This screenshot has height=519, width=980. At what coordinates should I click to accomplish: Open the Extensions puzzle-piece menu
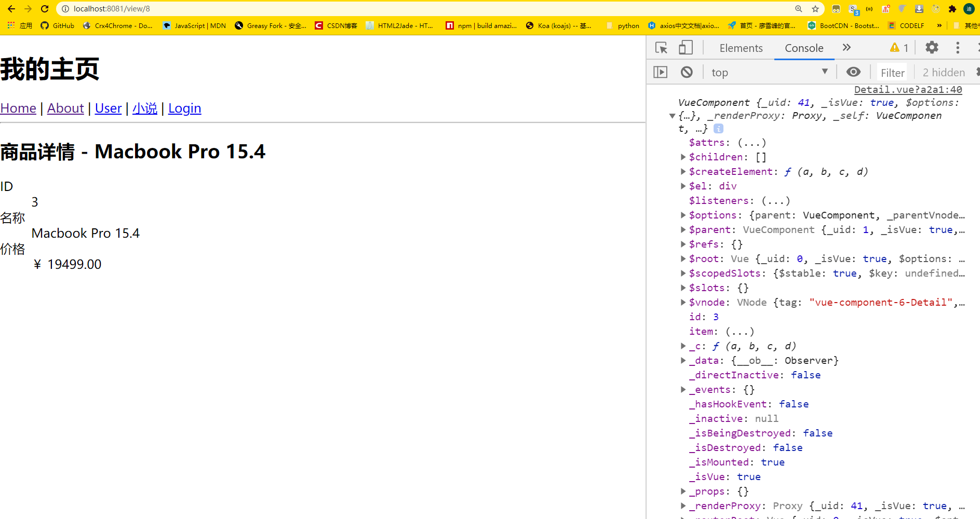(x=952, y=9)
